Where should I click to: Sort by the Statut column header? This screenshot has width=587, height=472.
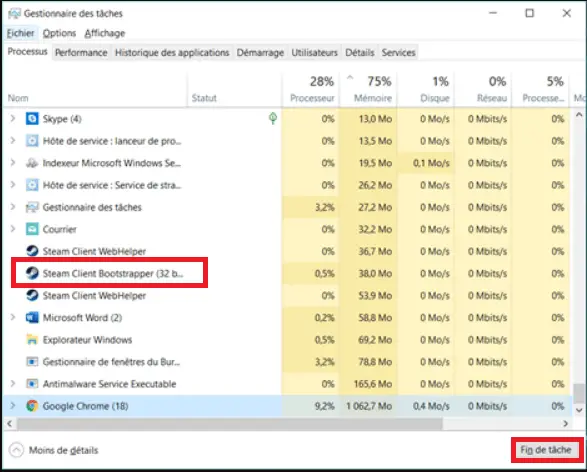pos(234,90)
